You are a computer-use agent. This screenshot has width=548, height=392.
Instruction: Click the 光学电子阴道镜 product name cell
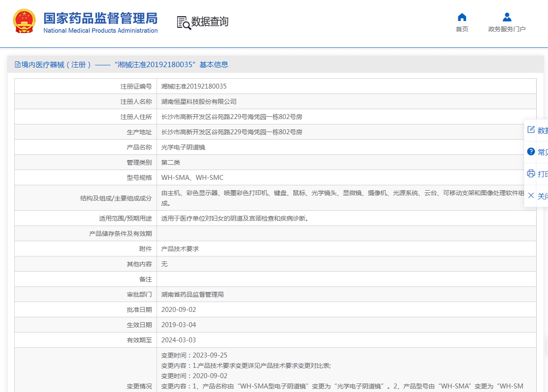183,147
